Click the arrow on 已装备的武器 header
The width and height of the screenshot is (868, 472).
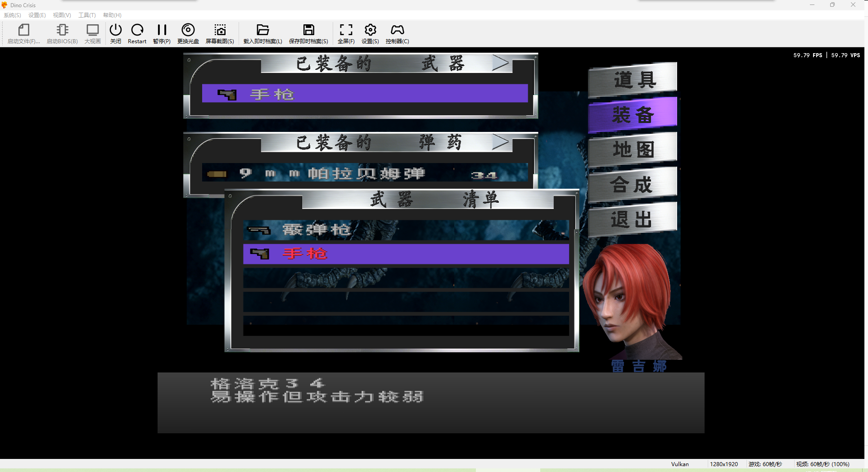(x=500, y=64)
